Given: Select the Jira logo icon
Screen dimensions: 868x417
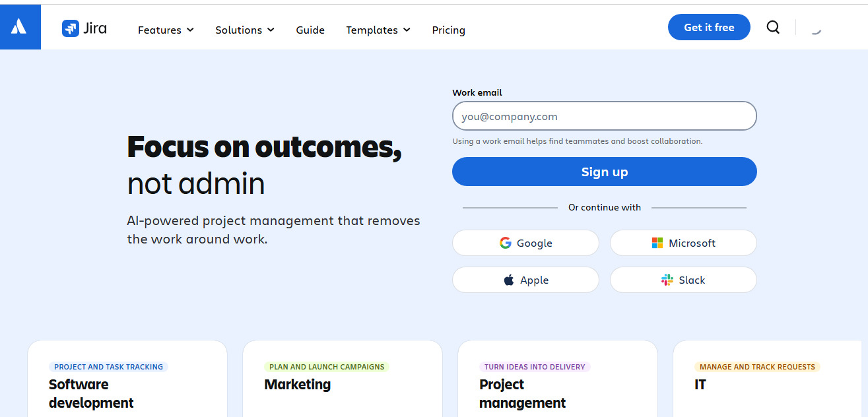Looking at the screenshot, I should 71,28.
